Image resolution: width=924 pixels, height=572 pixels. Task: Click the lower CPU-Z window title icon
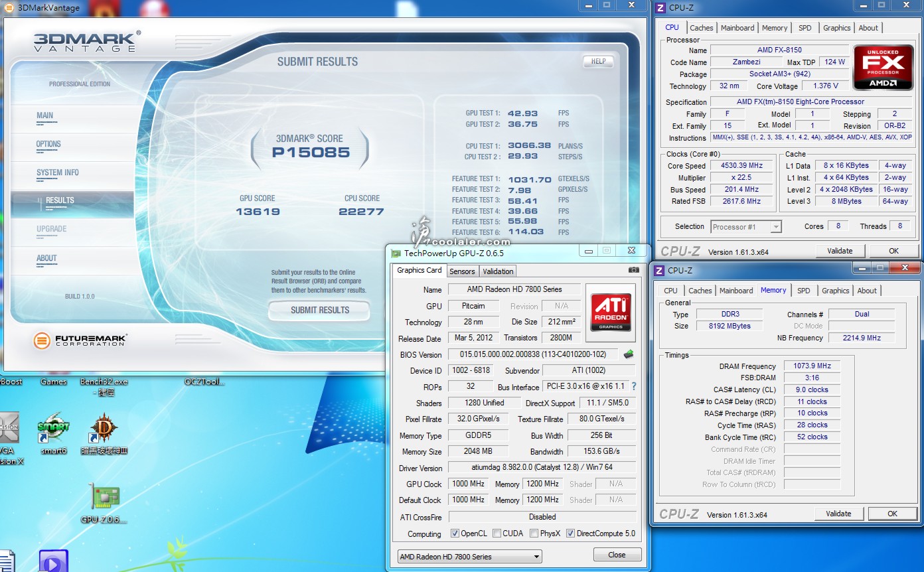click(658, 270)
